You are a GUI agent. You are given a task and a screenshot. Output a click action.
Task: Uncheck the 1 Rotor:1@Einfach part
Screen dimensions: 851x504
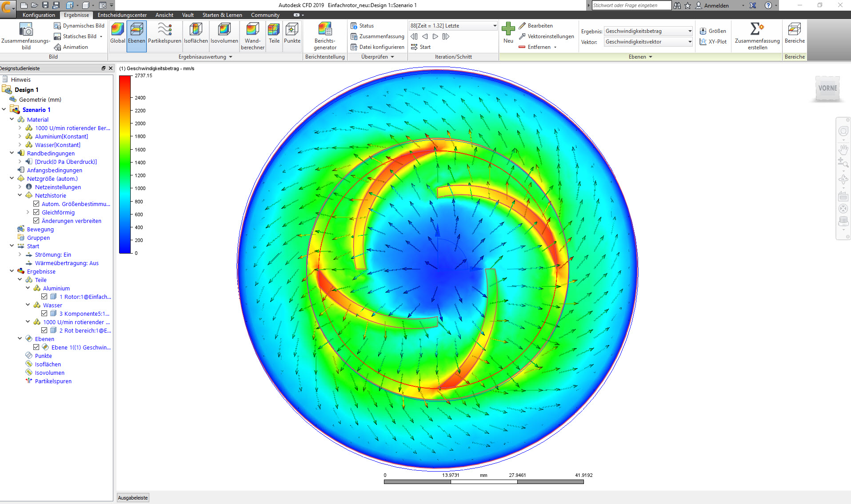tap(44, 296)
